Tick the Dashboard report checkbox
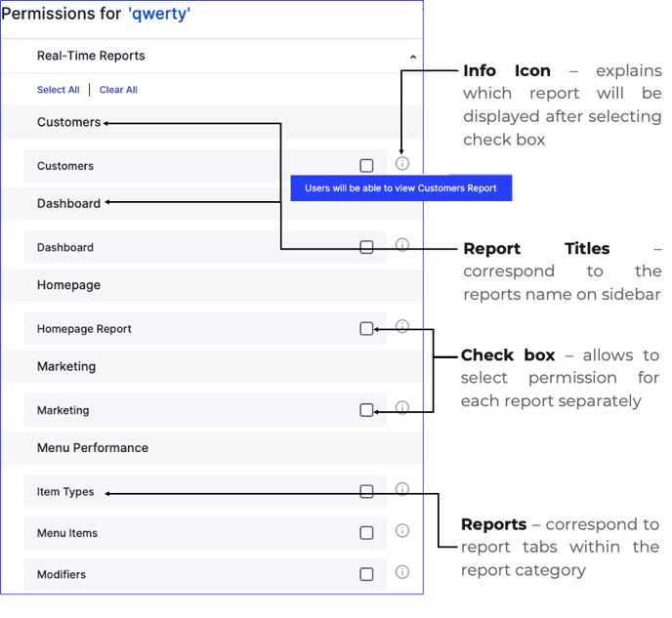Screen dimensions: 672x618 pyautogui.click(x=366, y=247)
